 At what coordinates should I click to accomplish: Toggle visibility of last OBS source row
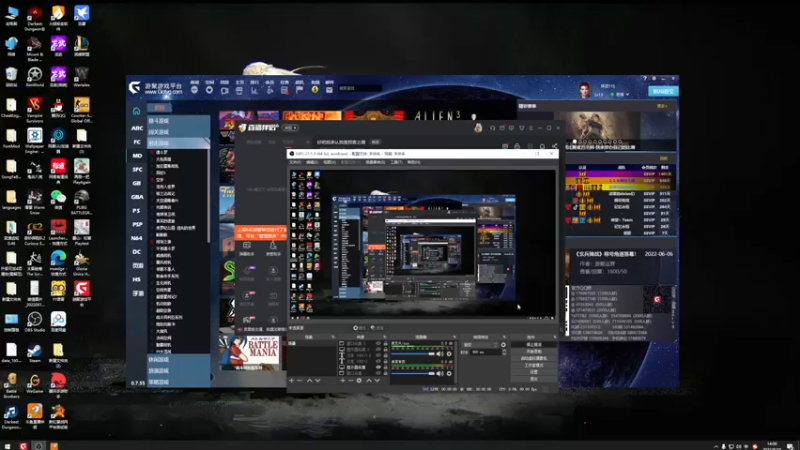point(378,373)
